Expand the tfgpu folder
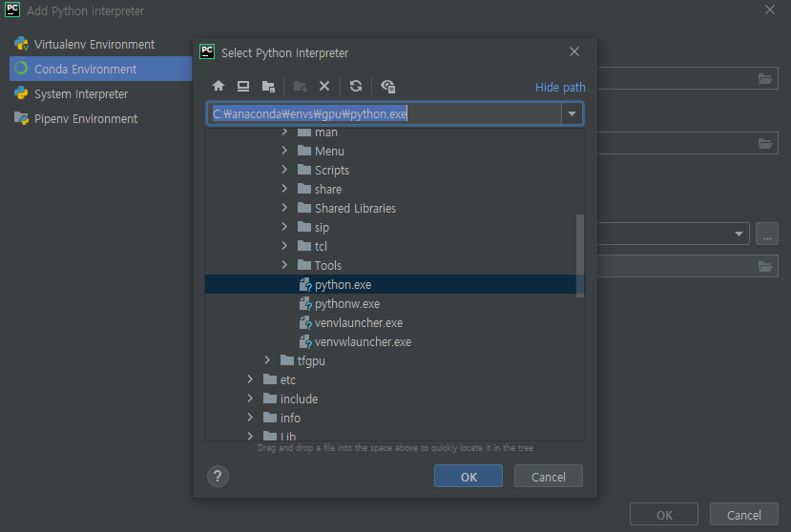791x532 pixels. point(267,360)
